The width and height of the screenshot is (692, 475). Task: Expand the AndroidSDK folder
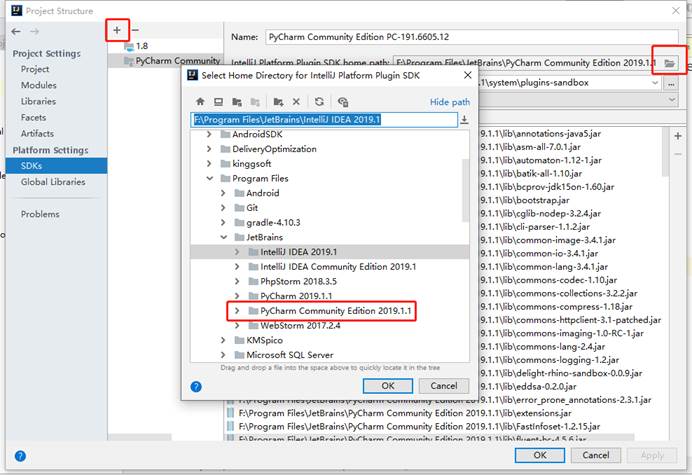209,134
